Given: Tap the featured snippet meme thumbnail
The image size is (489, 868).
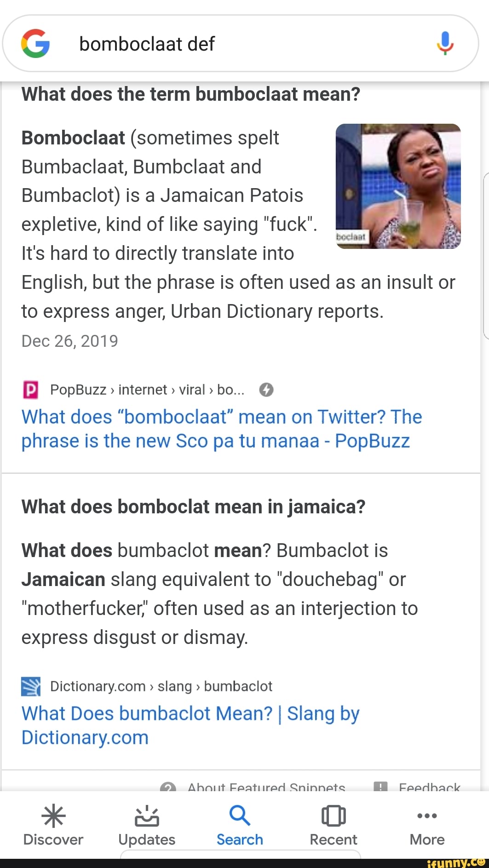Looking at the screenshot, I should click(x=398, y=186).
